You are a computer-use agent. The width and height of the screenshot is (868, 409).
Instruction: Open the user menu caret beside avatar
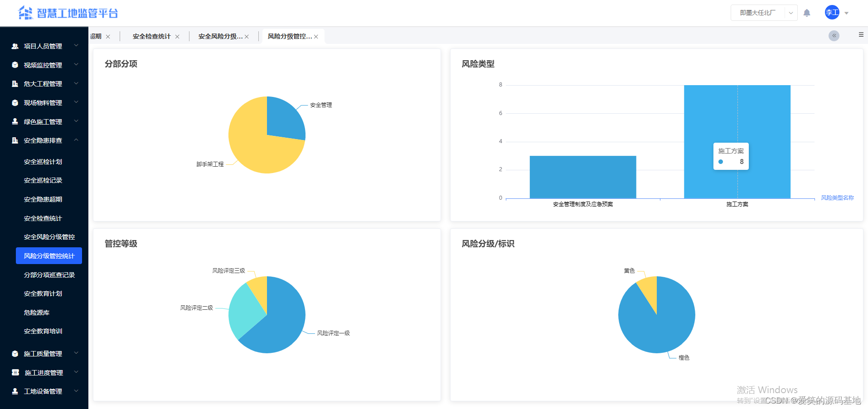click(x=846, y=13)
